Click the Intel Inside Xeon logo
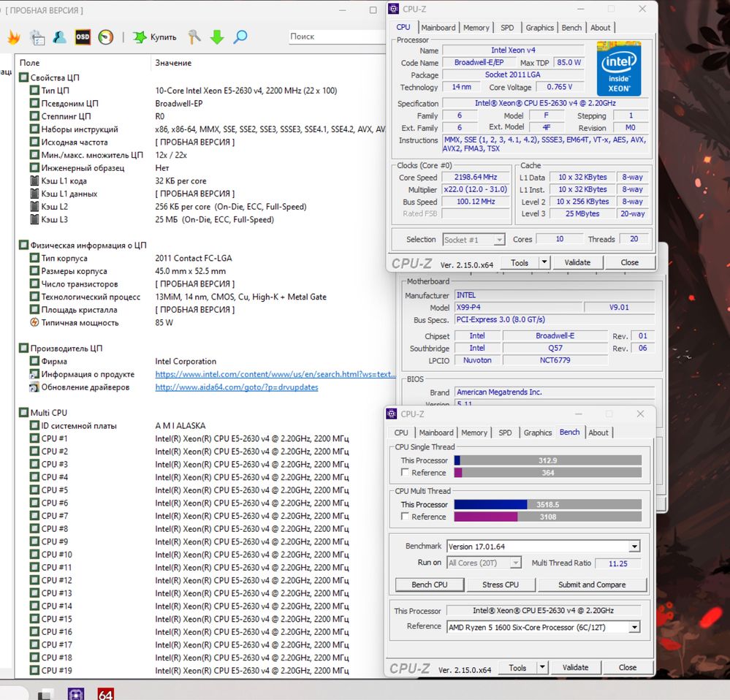 coord(619,69)
